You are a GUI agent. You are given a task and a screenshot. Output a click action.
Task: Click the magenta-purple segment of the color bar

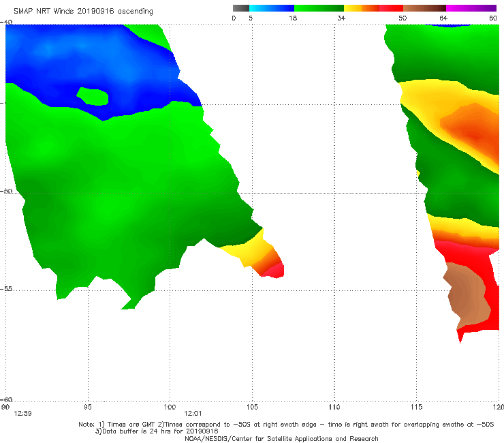pos(471,8)
